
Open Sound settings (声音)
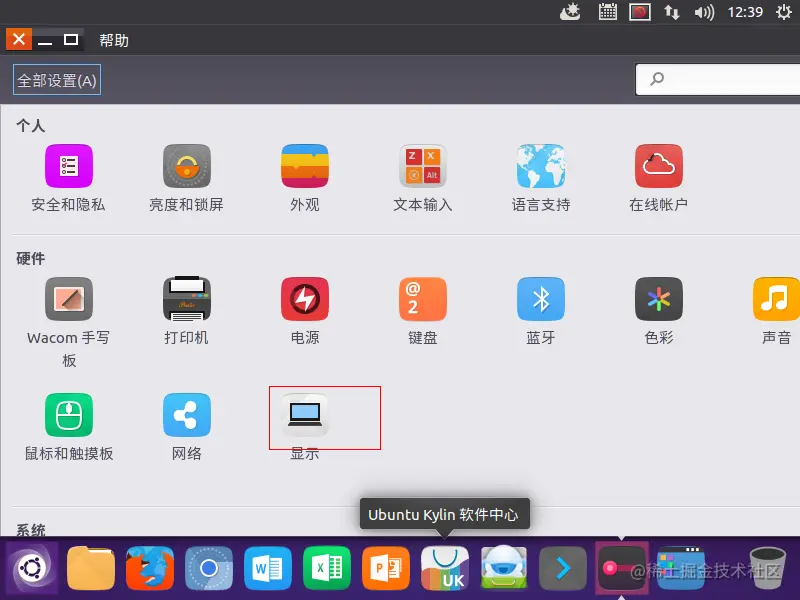coord(777,311)
